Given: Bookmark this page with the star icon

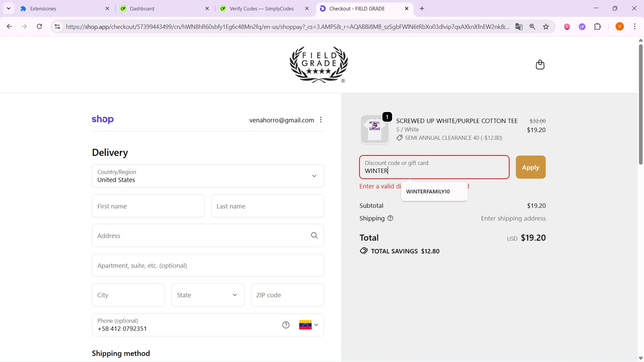Looking at the screenshot, I should click(x=546, y=27).
